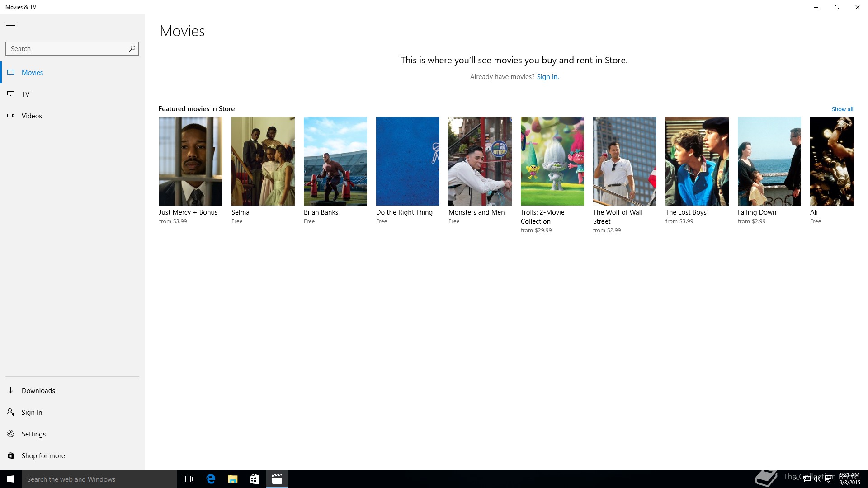868x488 pixels.
Task: Click the Shop for more bag icon
Action: (x=11, y=455)
